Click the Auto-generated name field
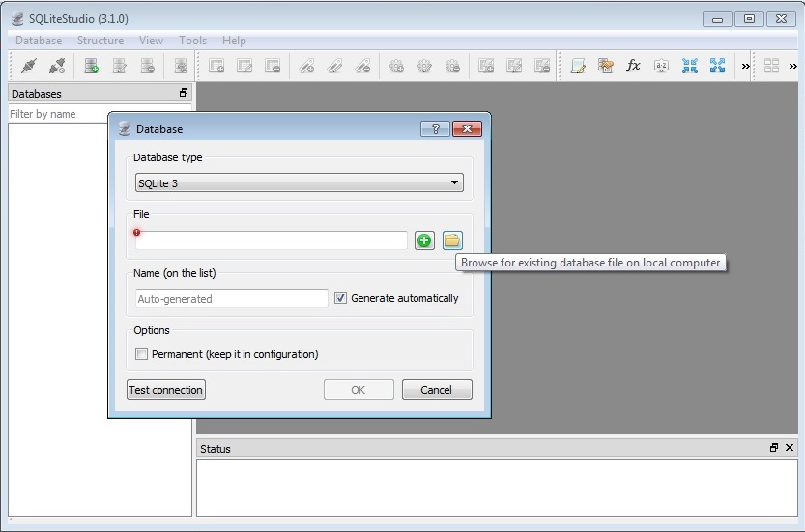 (x=232, y=298)
